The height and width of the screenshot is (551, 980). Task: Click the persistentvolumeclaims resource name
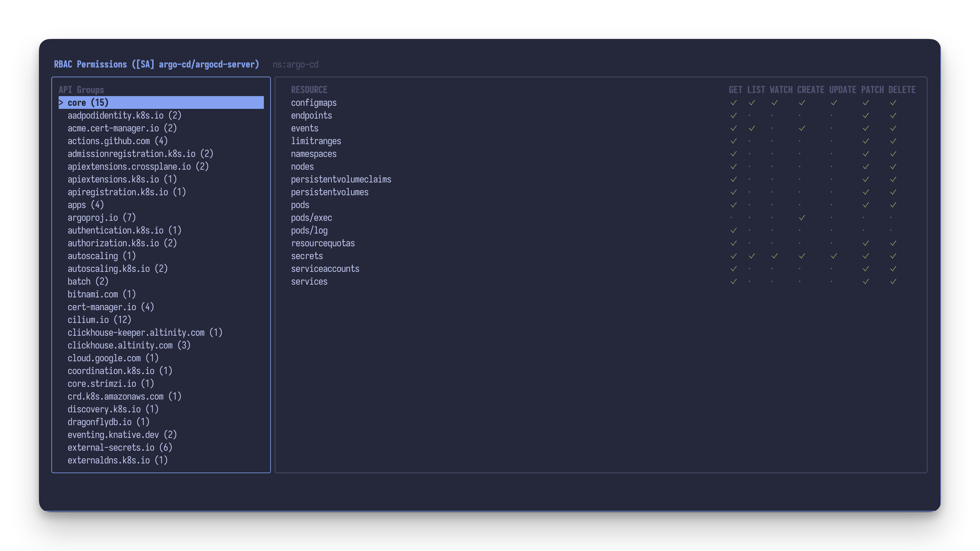[x=341, y=179]
